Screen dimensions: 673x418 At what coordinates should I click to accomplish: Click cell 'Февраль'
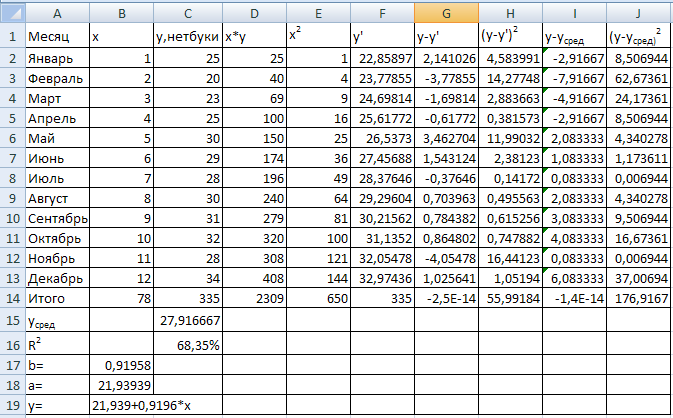58,78
